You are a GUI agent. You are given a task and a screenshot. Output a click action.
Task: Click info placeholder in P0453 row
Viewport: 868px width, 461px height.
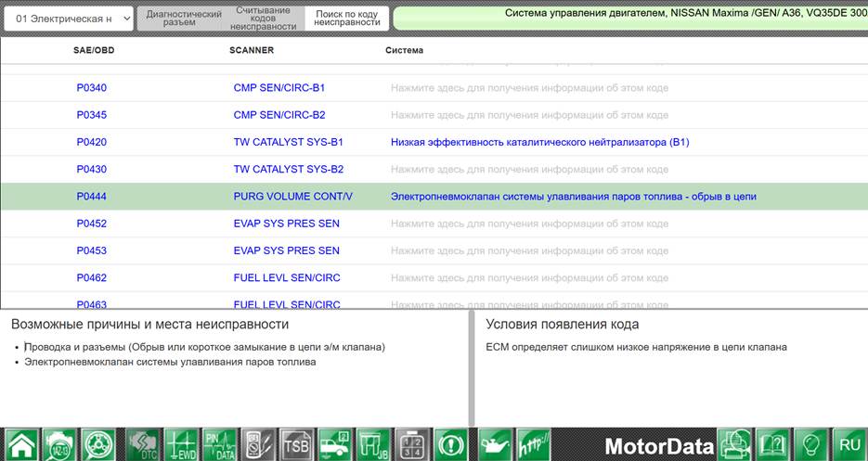tap(529, 250)
